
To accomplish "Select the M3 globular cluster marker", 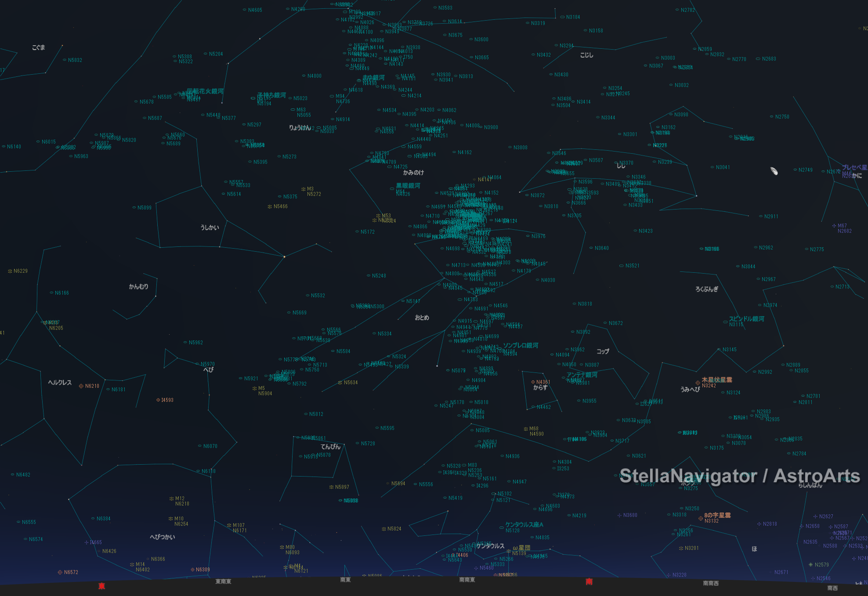I will (x=303, y=189).
